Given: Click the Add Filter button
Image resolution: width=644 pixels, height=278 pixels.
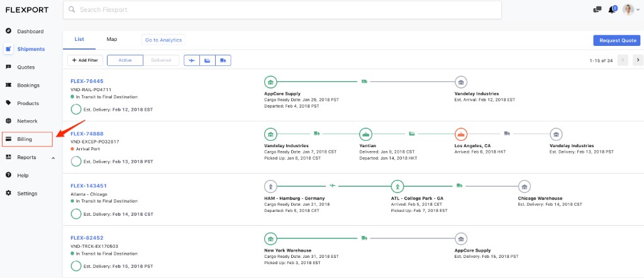Looking at the screenshot, I should pos(85,60).
